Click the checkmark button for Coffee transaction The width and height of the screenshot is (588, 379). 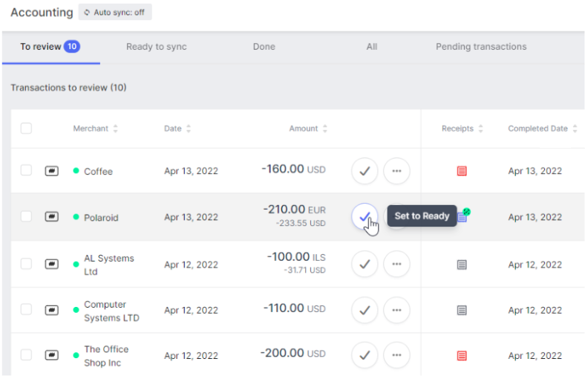click(365, 171)
